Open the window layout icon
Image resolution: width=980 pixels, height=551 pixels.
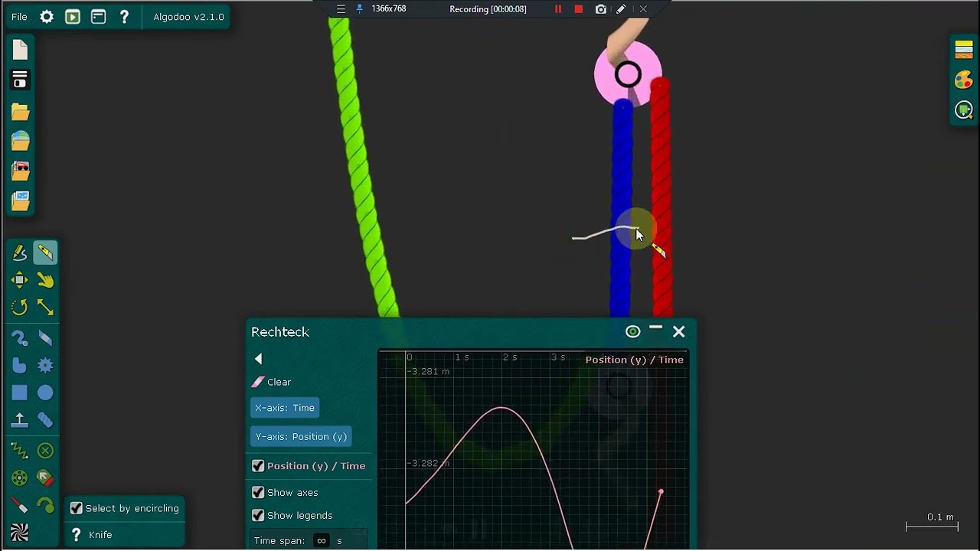99,17
